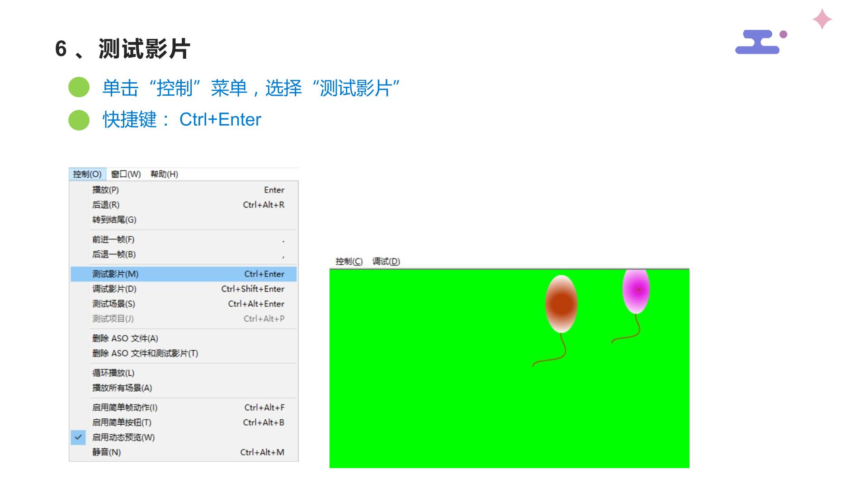Click 转到结尾(G) menu item
The width and height of the screenshot is (868, 488).
[184, 220]
